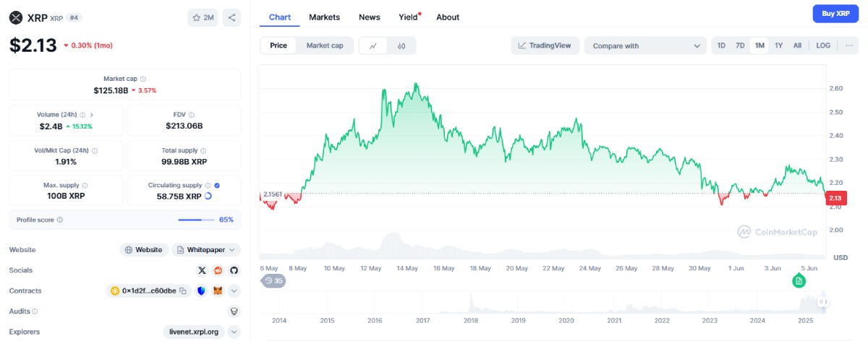Screen dimensions: 868x341
Task: Open Market cap info tooltip icon
Action: point(142,79)
